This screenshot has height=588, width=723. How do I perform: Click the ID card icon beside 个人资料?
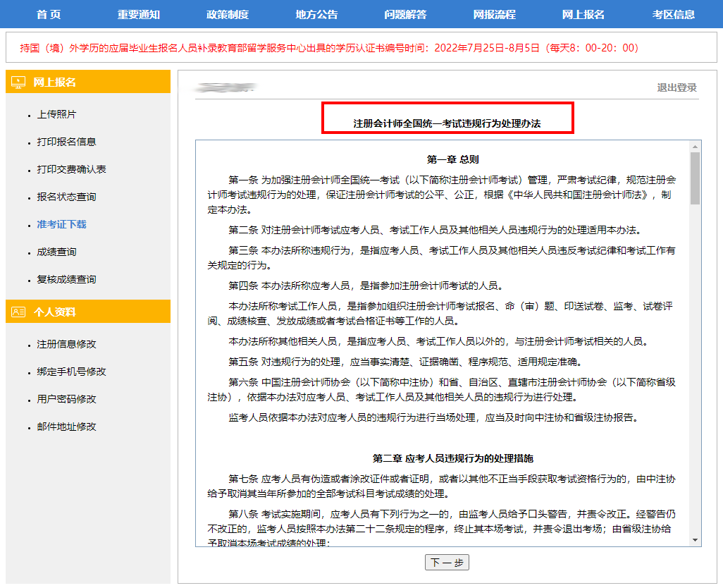pos(19,312)
